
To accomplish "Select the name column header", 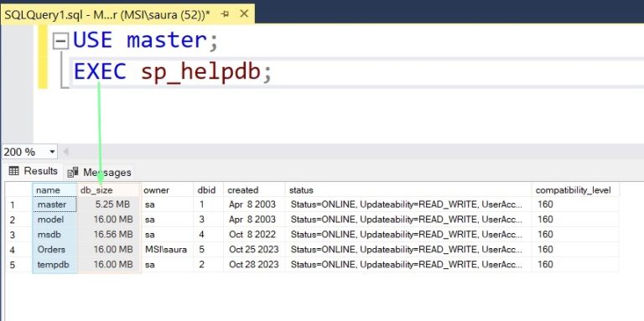I will click(55, 190).
